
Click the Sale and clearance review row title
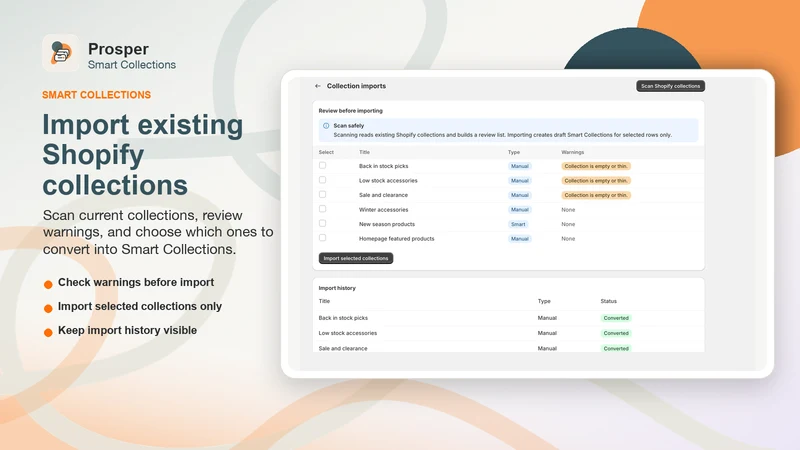[383, 195]
